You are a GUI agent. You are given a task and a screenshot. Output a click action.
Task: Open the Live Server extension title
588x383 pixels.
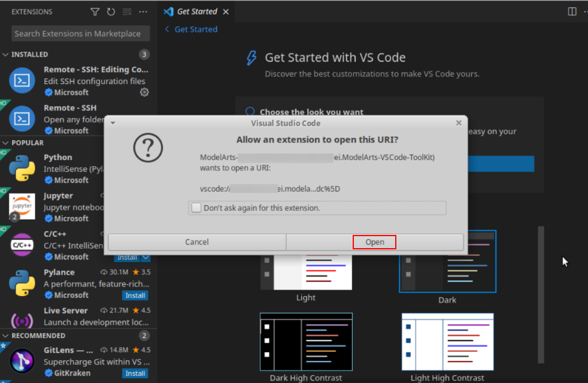(x=66, y=310)
